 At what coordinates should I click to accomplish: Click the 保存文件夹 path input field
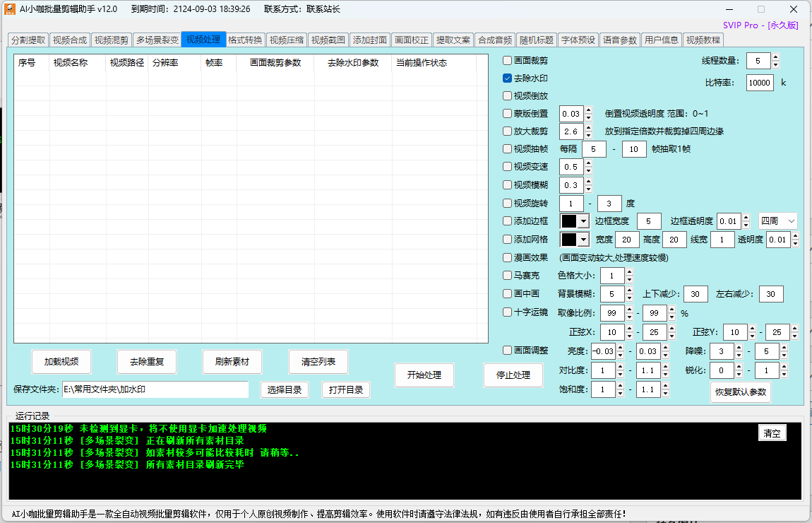coord(155,389)
